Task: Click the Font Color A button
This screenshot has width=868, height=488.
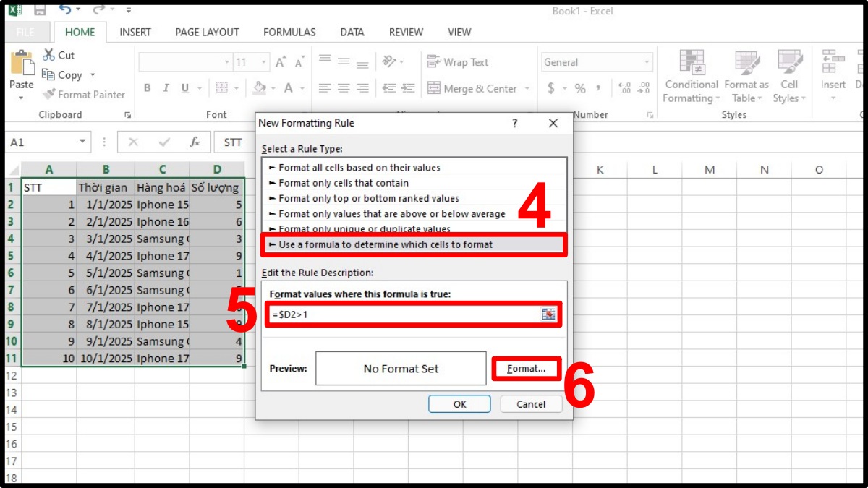Action: click(289, 88)
